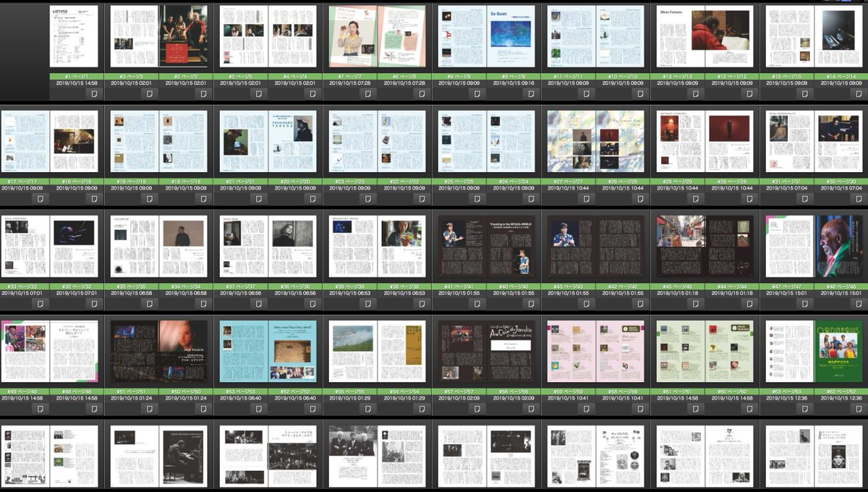Open the note icon under #45 ページ45
The image size is (868, 492).
click(x=695, y=303)
